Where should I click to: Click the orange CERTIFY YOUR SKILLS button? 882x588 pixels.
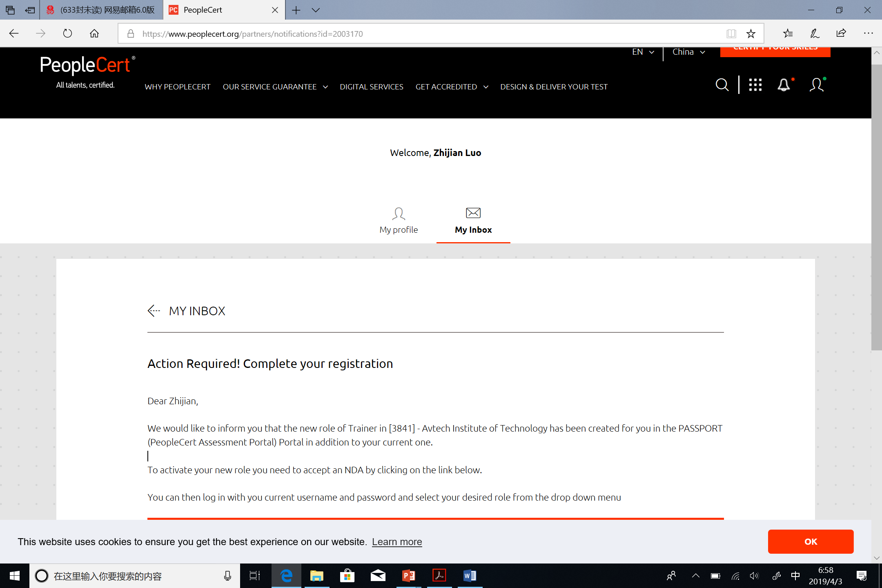pos(775,52)
